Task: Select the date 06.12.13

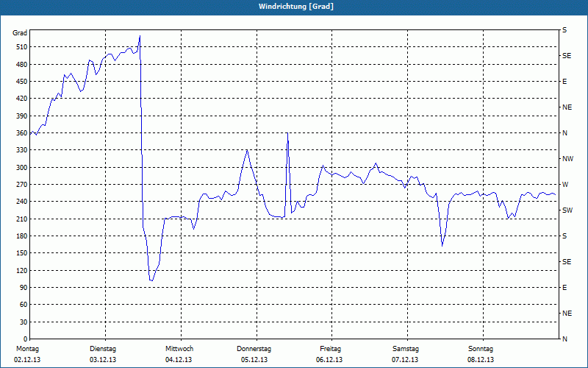Action: 329,360
